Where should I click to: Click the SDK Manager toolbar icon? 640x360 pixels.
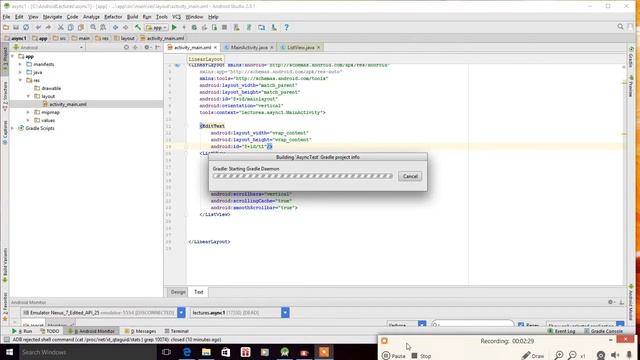point(274,27)
